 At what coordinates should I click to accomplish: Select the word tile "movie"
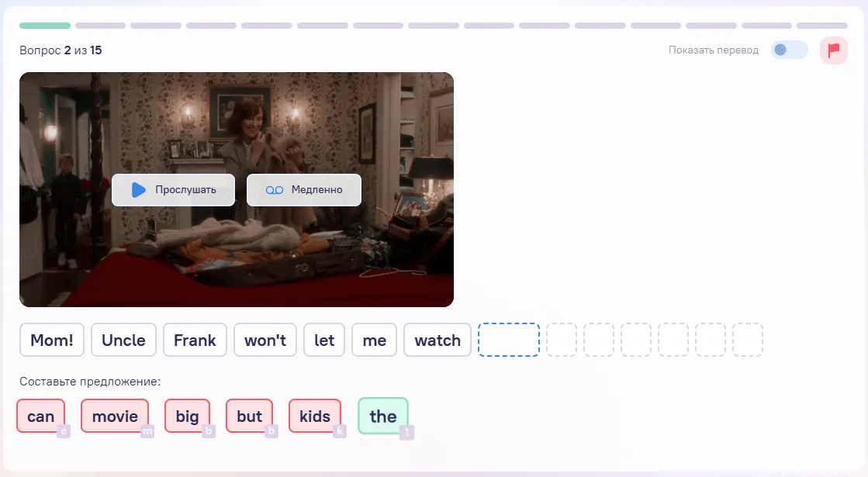(115, 417)
